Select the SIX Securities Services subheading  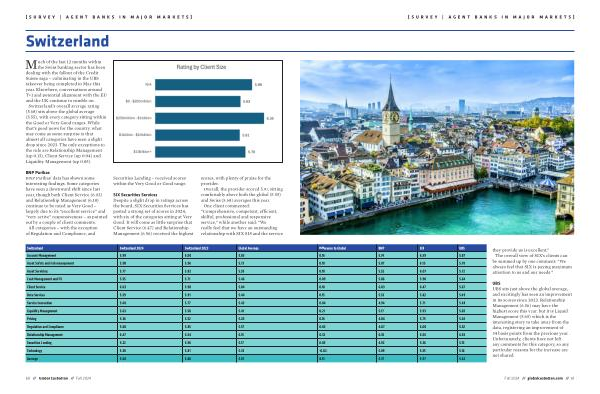click(x=135, y=195)
